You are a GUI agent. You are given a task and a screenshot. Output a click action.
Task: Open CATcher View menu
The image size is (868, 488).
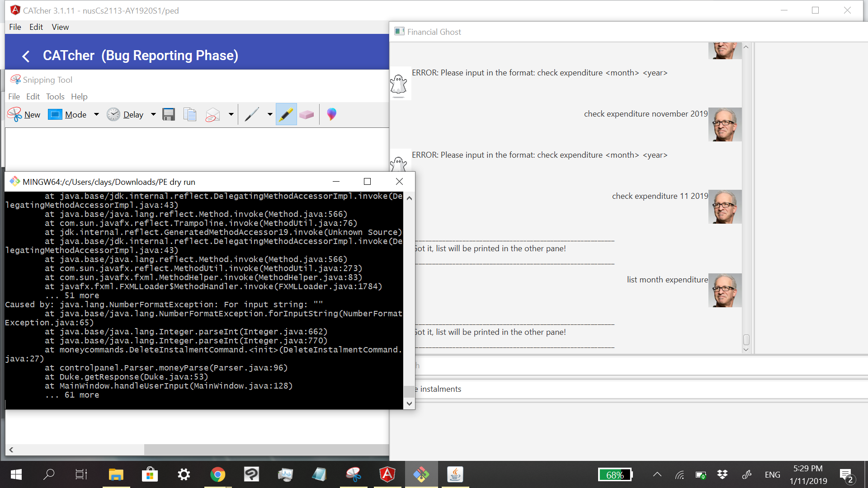tap(60, 27)
